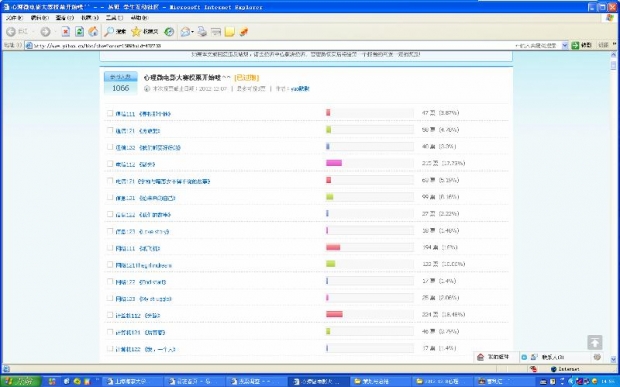Viewport: 620px width, 387px height.
Task: Click the back-to-top arrow button
Action: (x=595, y=342)
